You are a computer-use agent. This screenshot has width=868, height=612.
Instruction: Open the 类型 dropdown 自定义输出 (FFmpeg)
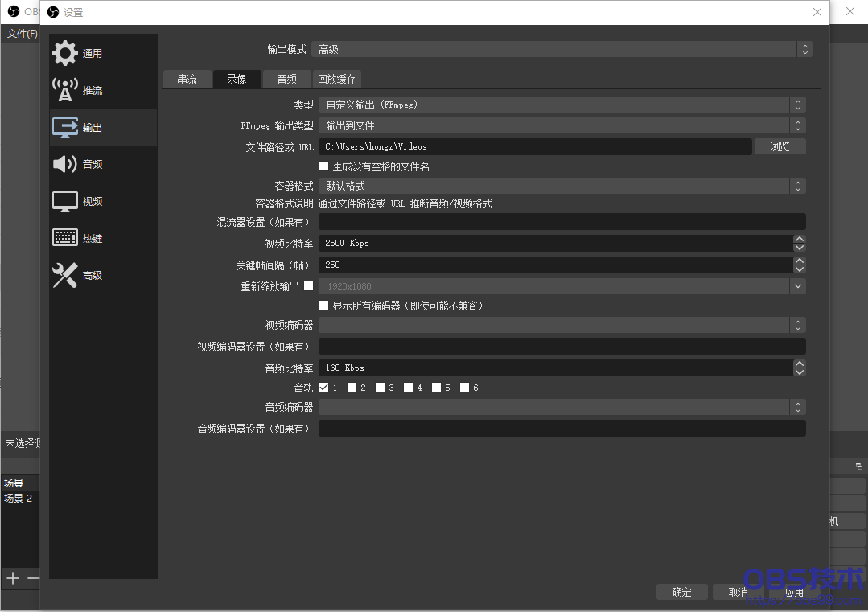pyautogui.click(x=562, y=105)
